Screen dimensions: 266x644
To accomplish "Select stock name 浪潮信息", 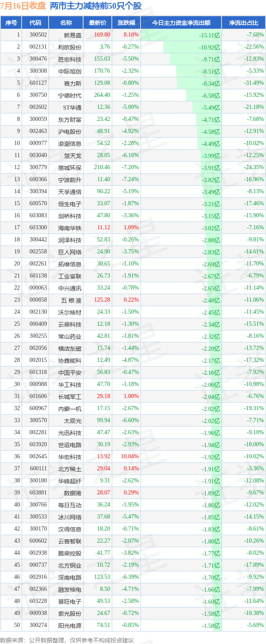I will (x=70, y=144).
